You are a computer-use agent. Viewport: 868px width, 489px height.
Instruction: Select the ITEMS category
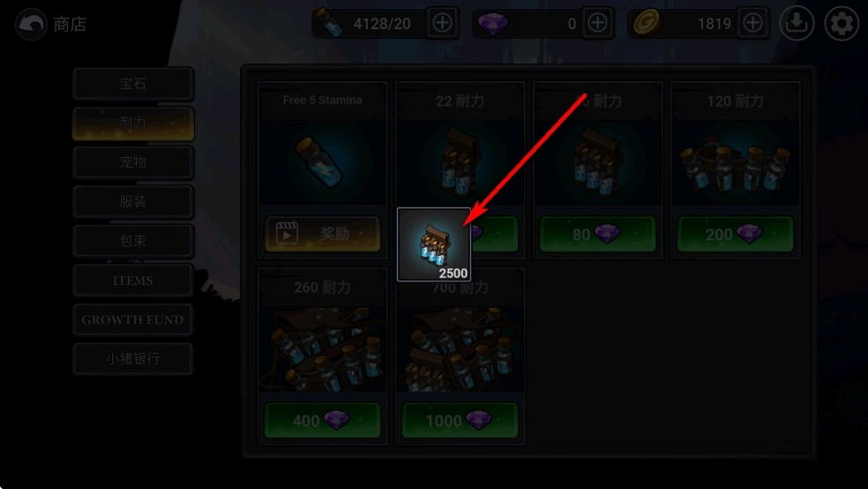point(133,280)
